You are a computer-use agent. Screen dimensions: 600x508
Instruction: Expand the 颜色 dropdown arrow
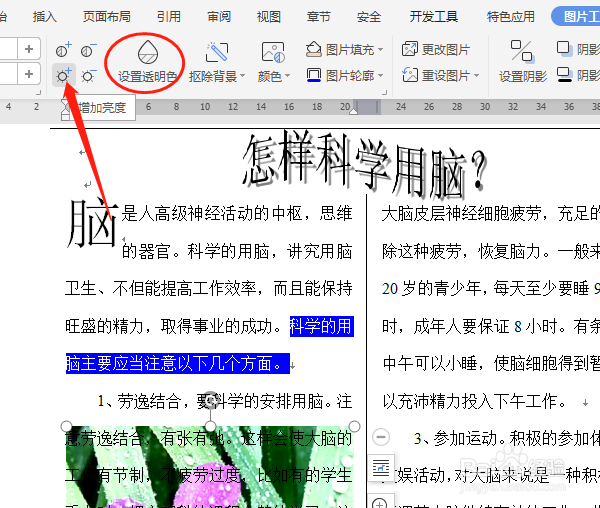pyautogui.click(x=287, y=76)
